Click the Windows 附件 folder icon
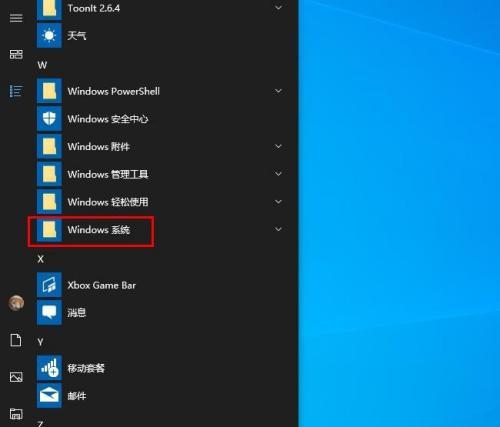The height and width of the screenshot is (427, 500). point(49,146)
